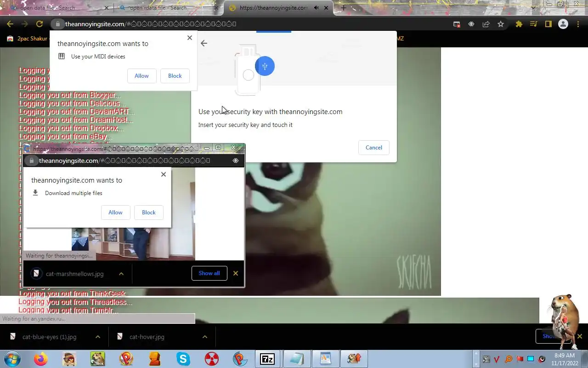The height and width of the screenshot is (368, 588).
Task: Open cat-hover.jpg download item
Action: click(x=147, y=337)
